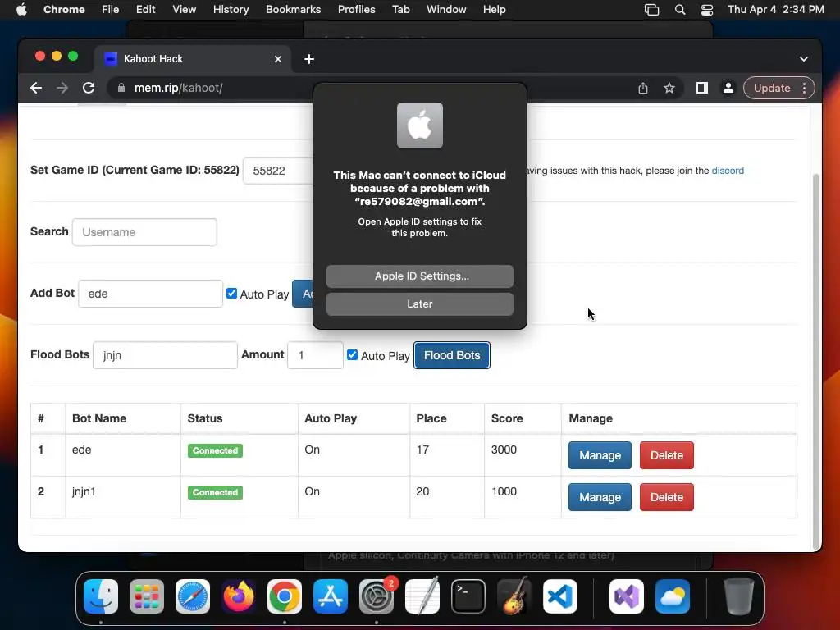Delete the ede bot
The image size is (840, 630).
pos(666,455)
